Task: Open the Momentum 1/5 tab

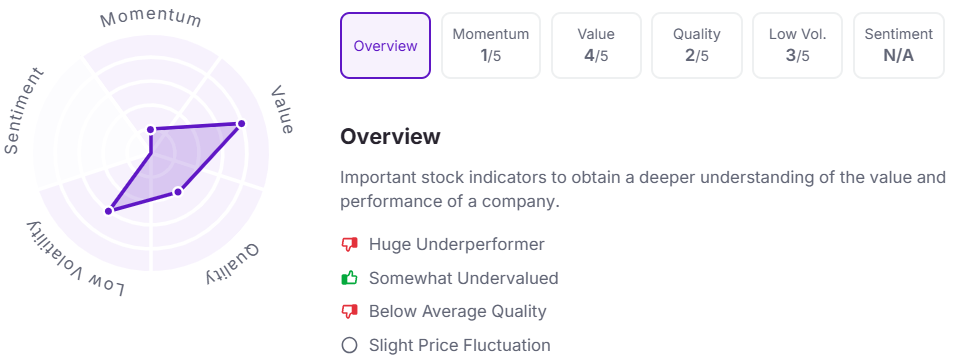Action: click(491, 46)
